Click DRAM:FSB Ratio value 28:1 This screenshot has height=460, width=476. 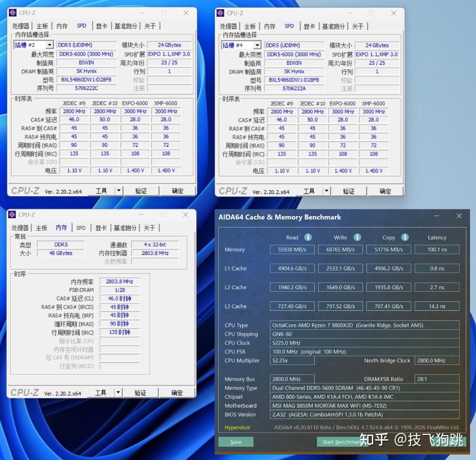[x=437, y=379]
